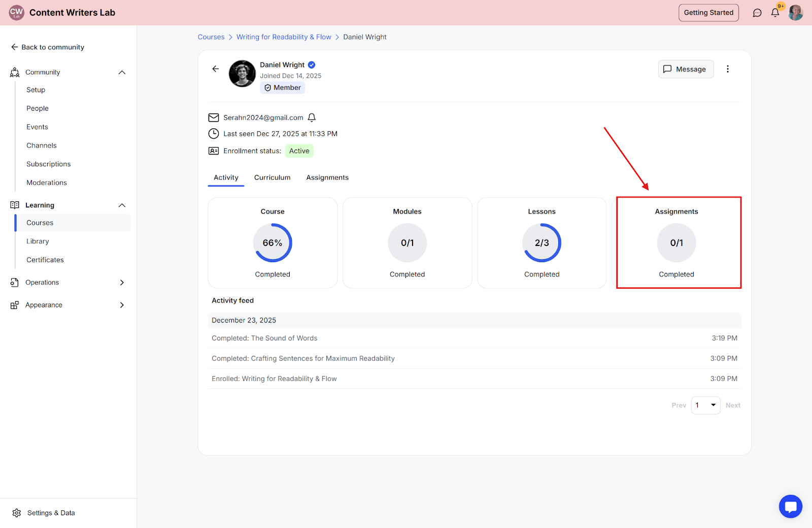Image resolution: width=812 pixels, height=528 pixels.
Task: Click the Serahn2024@gmail.com email address
Action: coord(263,118)
